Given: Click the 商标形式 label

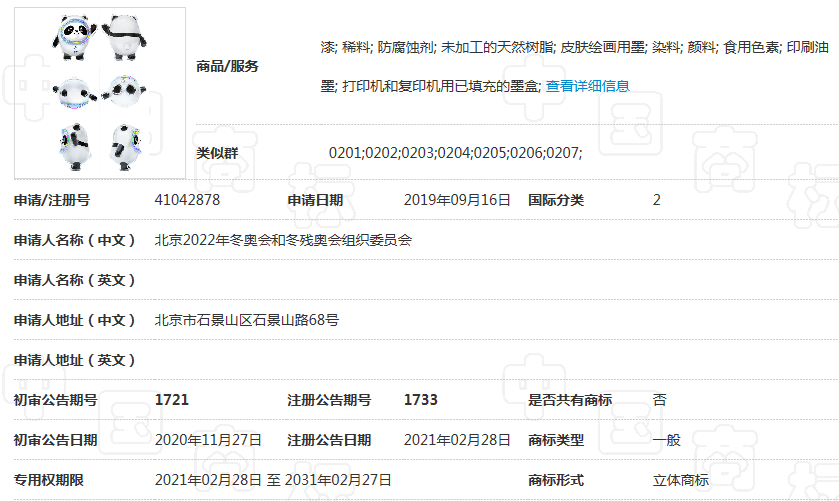Looking at the screenshot, I should 556,480.
